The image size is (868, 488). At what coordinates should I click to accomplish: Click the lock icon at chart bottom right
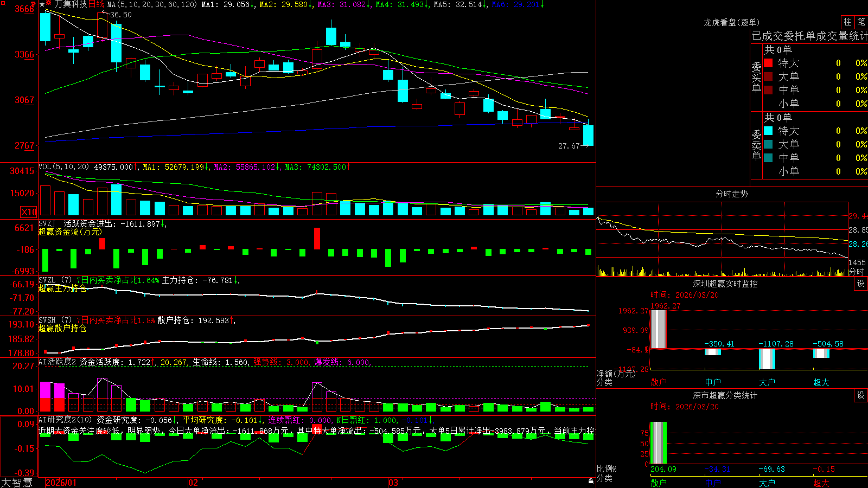(591, 481)
